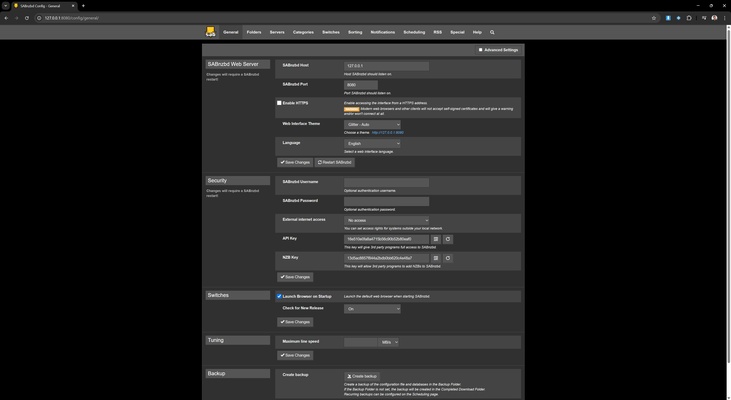Open Web Interface Theme dropdown
Screen dimensions: 731x400
point(372,124)
